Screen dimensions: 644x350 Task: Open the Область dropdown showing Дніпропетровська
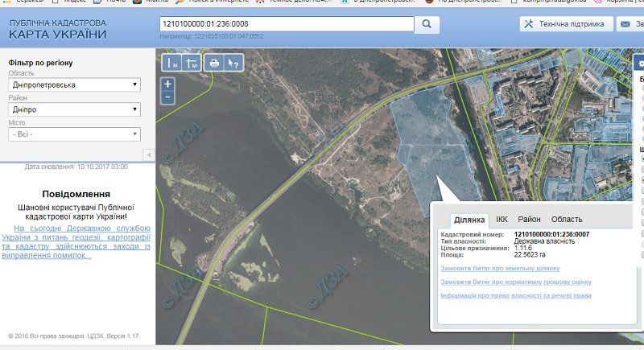click(74, 84)
